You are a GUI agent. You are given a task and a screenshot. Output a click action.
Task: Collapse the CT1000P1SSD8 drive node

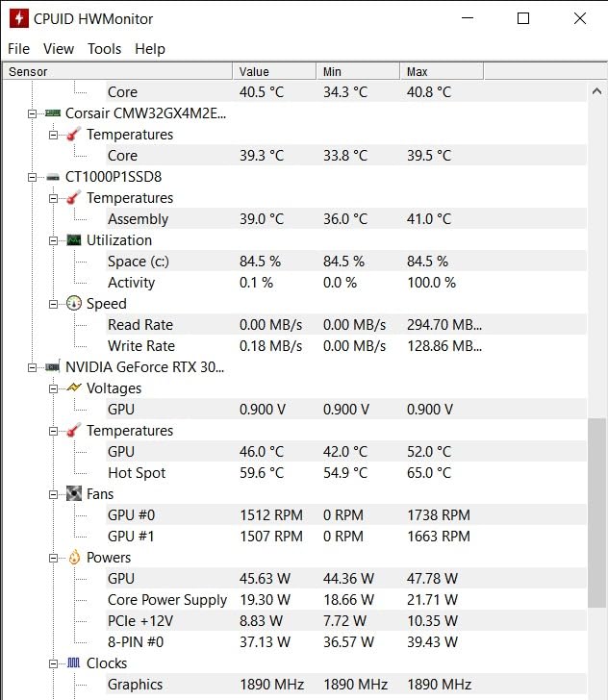32,177
